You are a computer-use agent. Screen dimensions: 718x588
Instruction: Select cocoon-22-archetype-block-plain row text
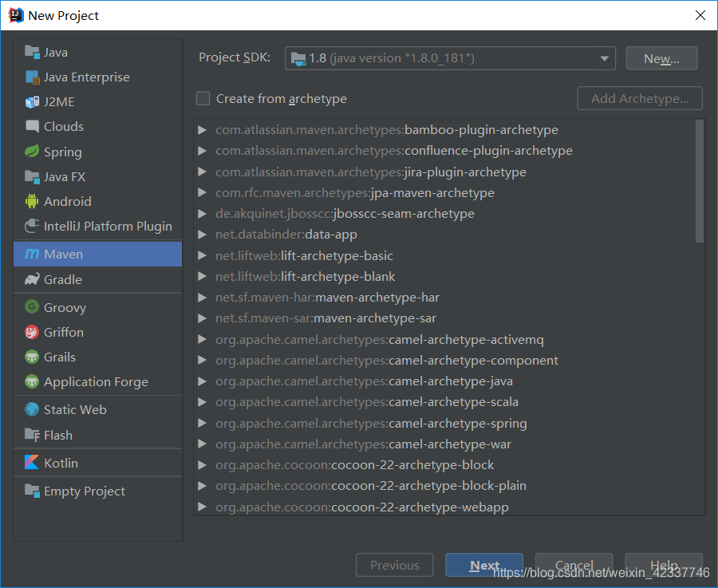(371, 486)
